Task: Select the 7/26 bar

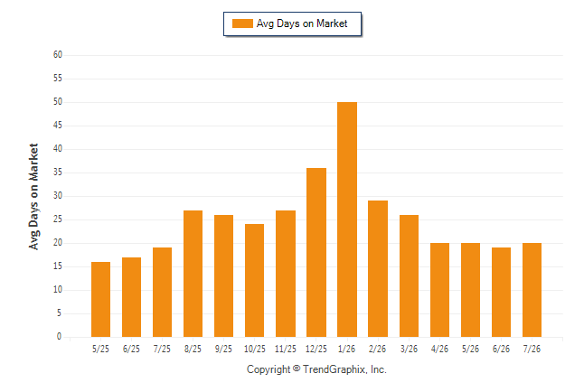Action: point(532,290)
